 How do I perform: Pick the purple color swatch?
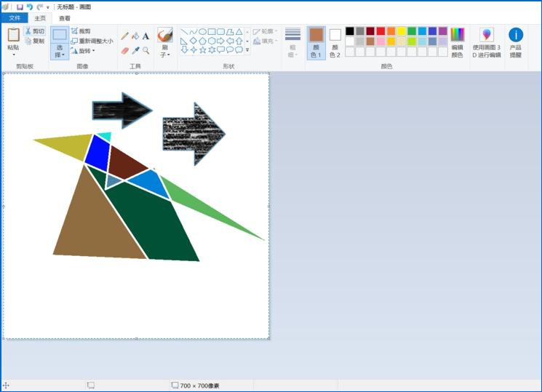443,31
